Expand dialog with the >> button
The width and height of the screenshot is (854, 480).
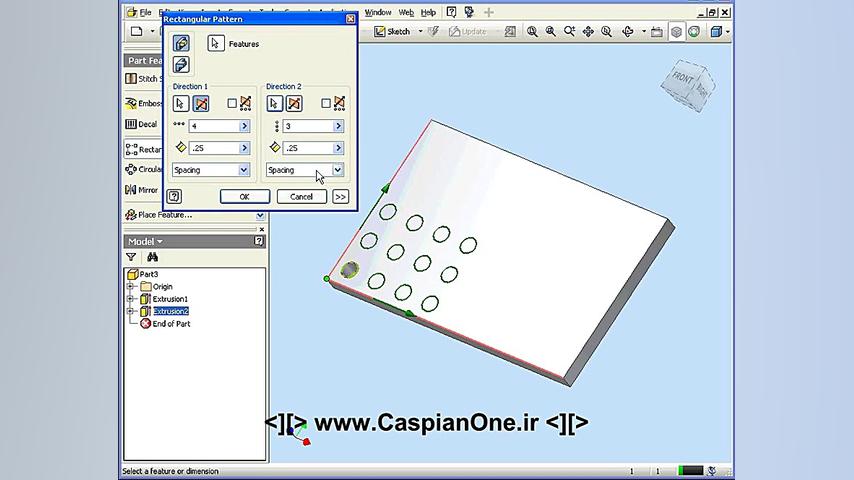(340, 197)
